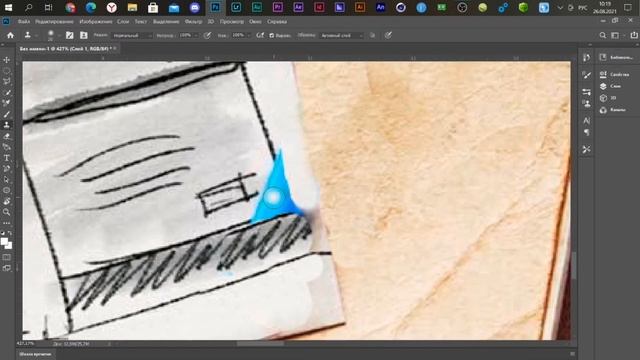Open the Paragraph panel icon
Viewport: 640px width, 360px height.
587,132
